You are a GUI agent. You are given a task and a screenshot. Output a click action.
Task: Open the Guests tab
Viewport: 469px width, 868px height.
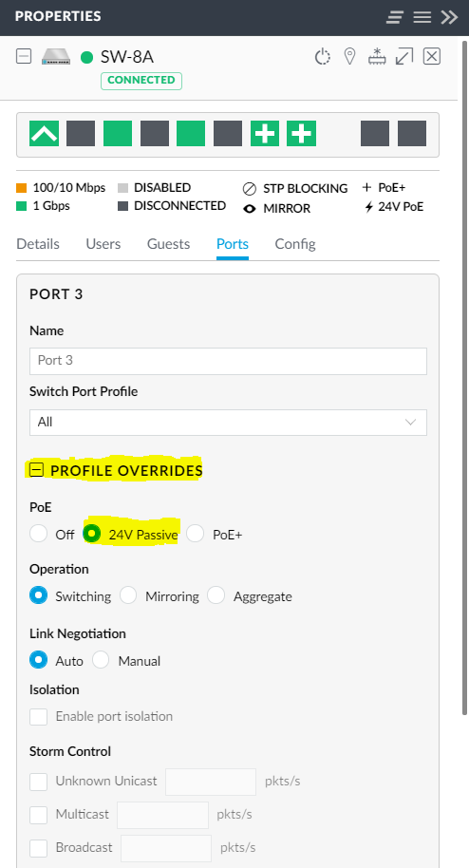[168, 244]
